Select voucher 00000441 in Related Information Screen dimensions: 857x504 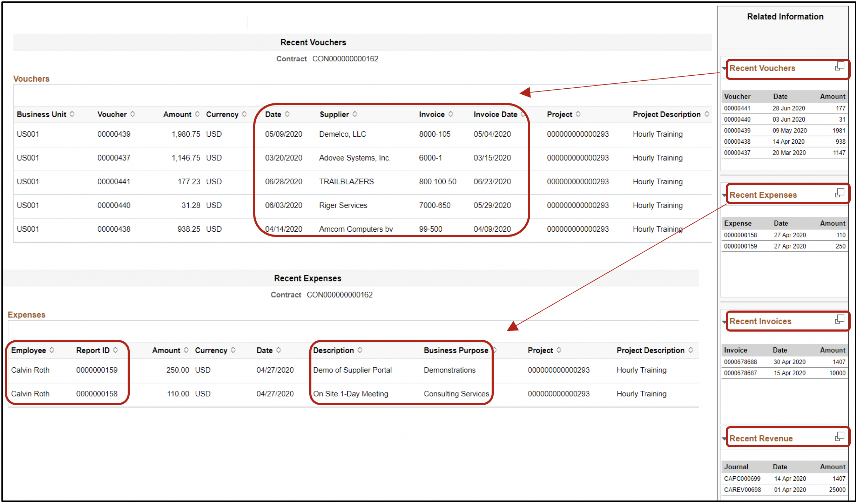[x=737, y=108]
